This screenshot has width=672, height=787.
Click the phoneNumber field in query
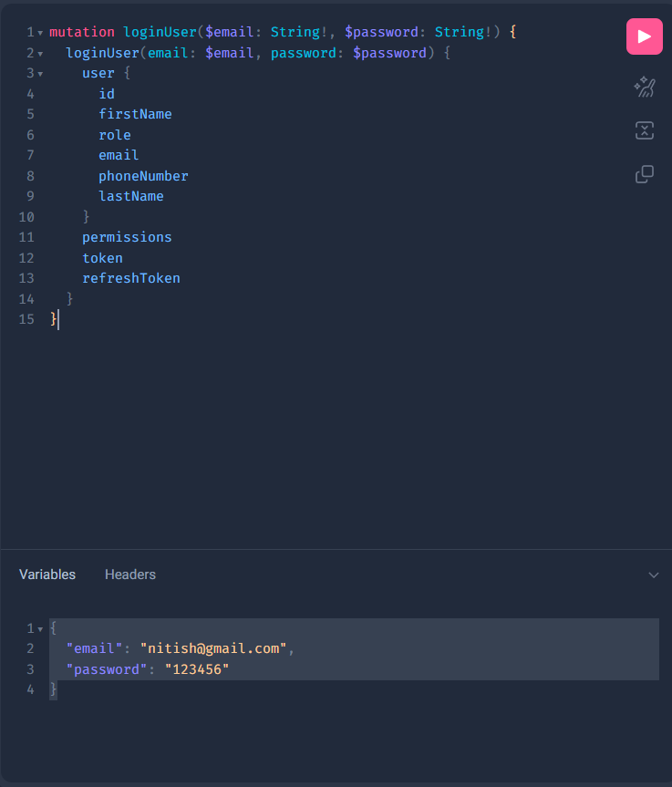pos(143,176)
